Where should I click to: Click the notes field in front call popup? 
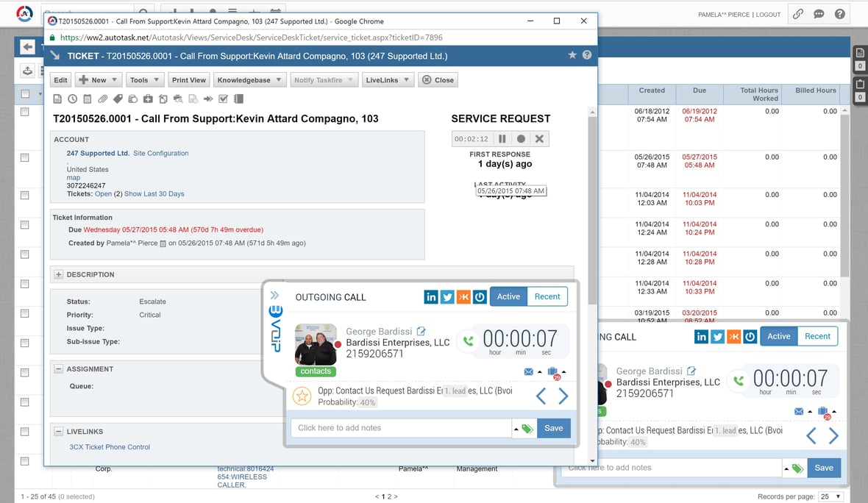tap(402, 428)
